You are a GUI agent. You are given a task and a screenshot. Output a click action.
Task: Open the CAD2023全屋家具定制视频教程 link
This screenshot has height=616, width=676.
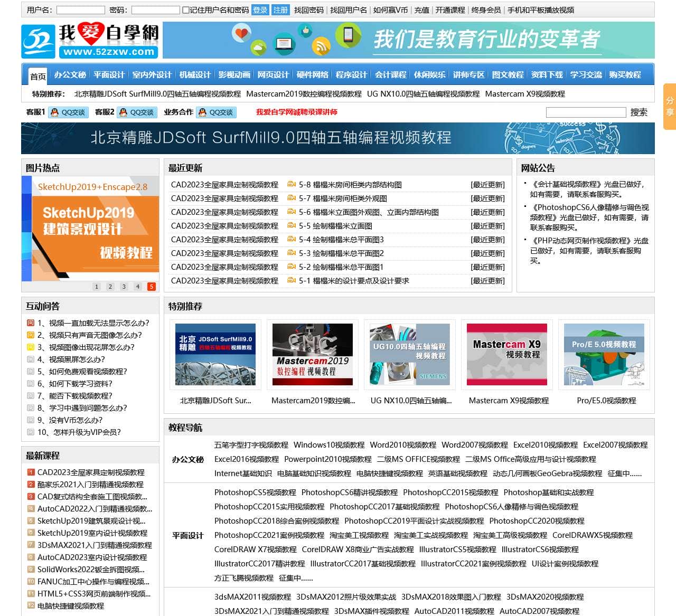[224, 185]
